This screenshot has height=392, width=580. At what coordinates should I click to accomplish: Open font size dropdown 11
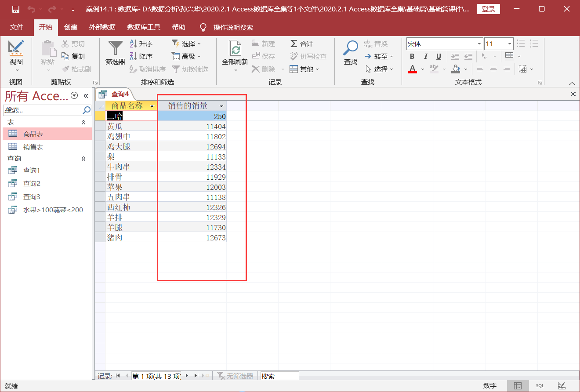[x=510, y=44]
